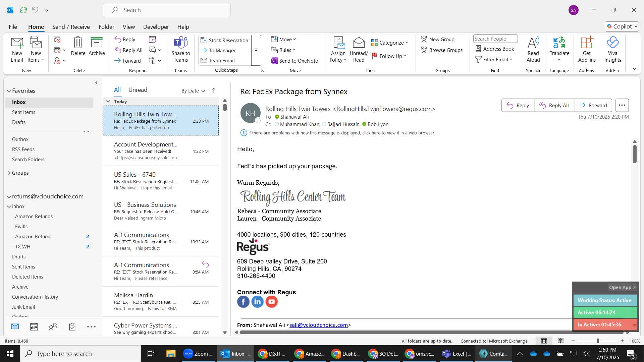Collapse the Today message group

pyautogui.click(x=108, y=101)
